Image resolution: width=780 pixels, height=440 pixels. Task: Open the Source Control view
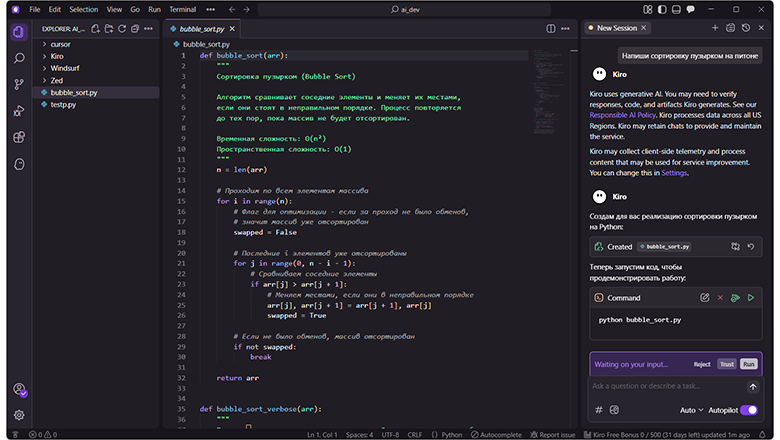click(x=18, y=84)
